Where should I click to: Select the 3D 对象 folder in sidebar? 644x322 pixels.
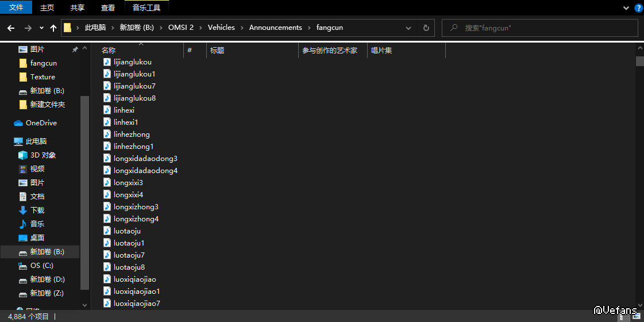[x=43, y=155]
